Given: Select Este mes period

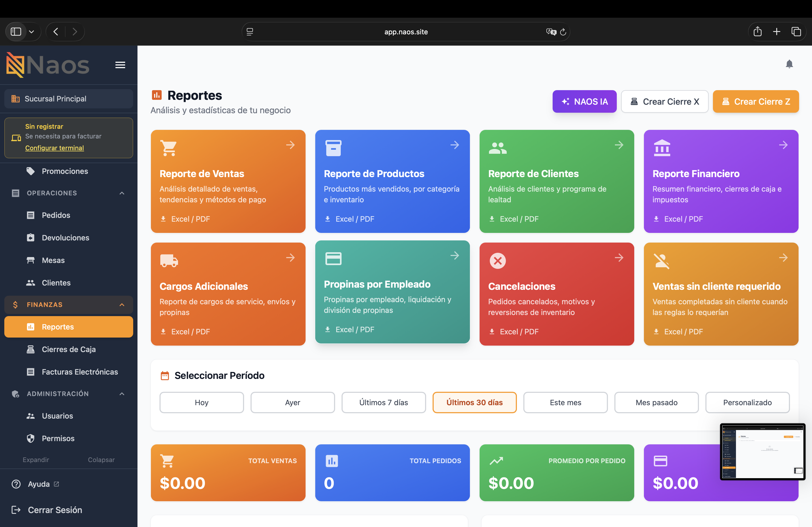Looking at the screenshot, I should tap(566, 402).
